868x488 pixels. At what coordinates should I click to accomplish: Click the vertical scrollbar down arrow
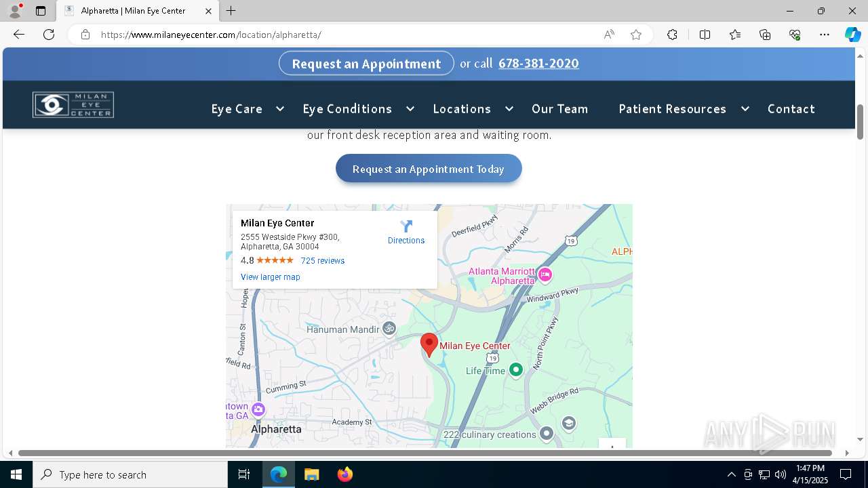(x=861, y=439)
